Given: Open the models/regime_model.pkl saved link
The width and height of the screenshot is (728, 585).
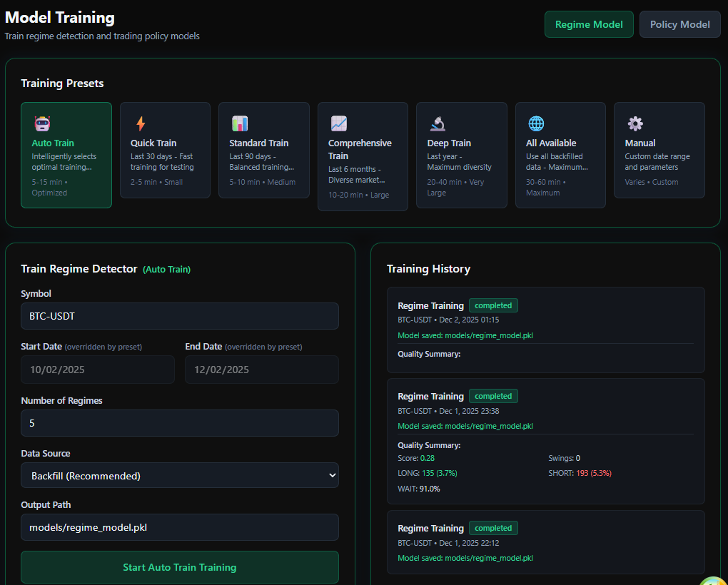Looking at the screenshot, I should (465, 335).
